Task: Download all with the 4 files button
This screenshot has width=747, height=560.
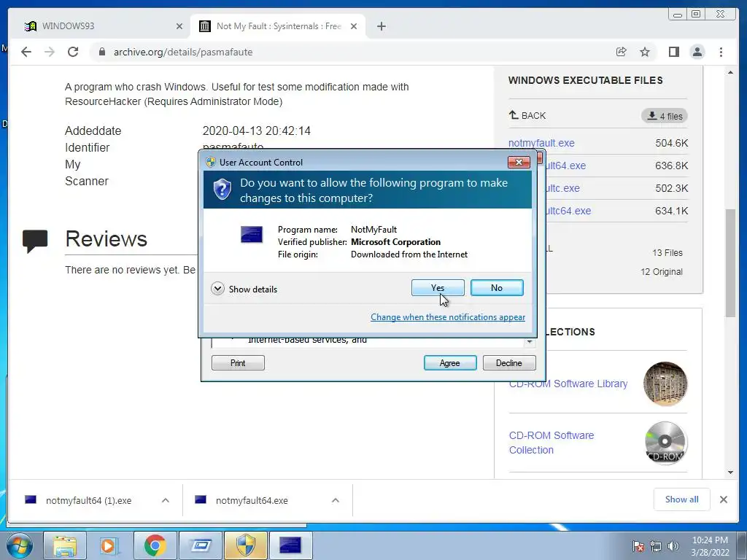Action: point(665,116)
